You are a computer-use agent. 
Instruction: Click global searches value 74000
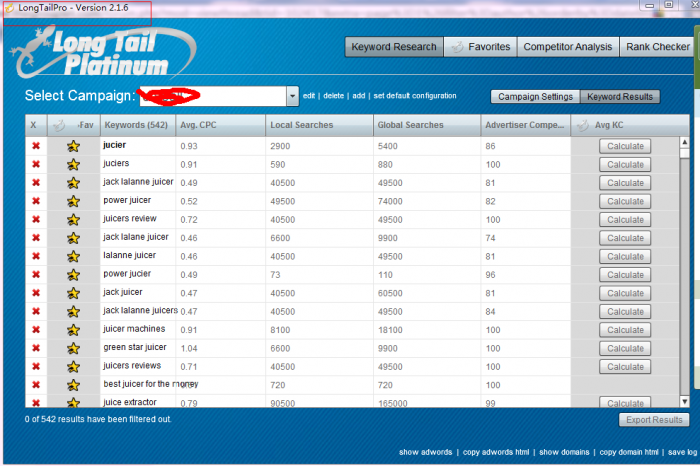pyautogui.click(x=390, y=201)
